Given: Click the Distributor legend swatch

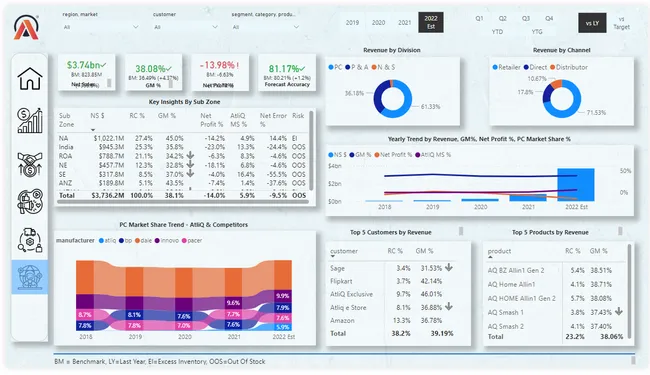Looking at the screenshot, I should pyautogui.click(x=552, y=67).
